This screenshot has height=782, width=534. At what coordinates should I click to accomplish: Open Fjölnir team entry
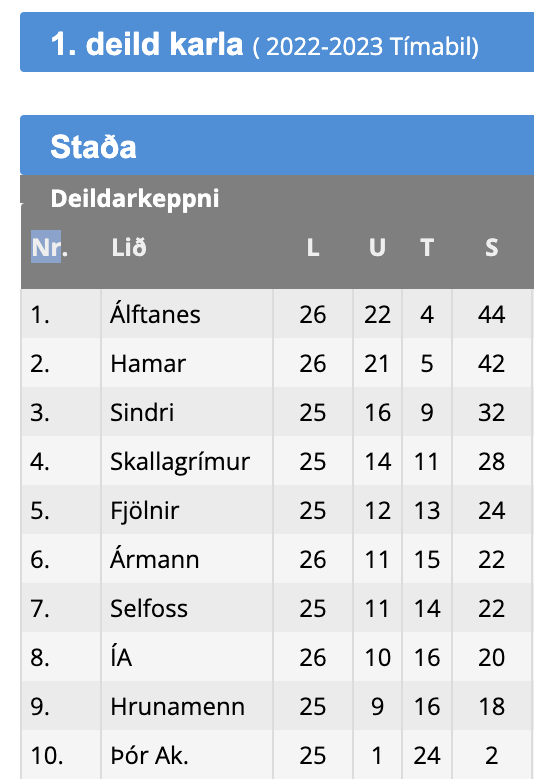tap(145, 511)
